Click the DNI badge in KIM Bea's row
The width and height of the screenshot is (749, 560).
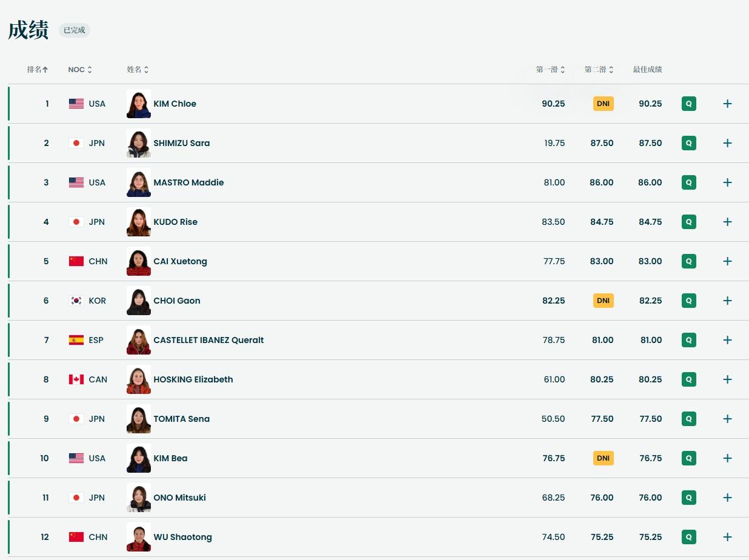[x=603, y=458]
